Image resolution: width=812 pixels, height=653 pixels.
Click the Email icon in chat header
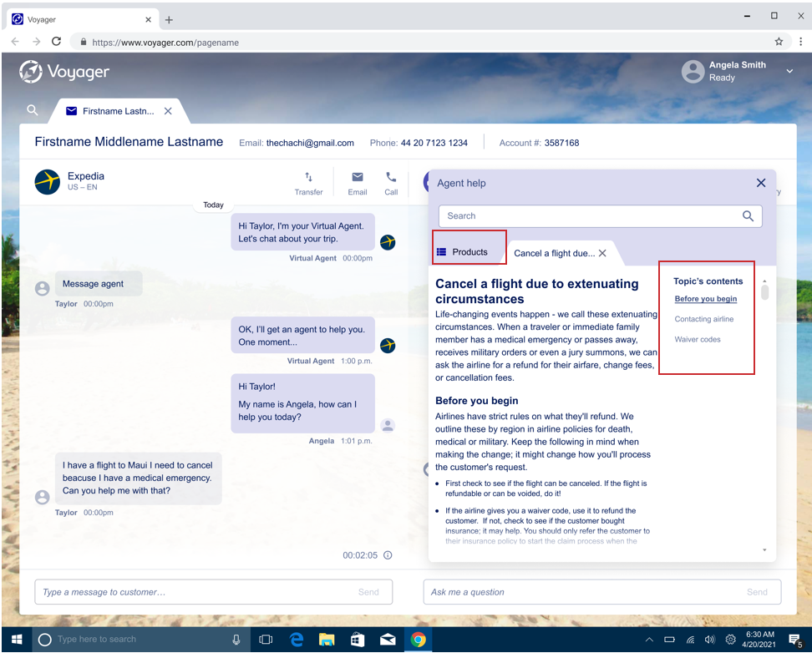[358, 177]
